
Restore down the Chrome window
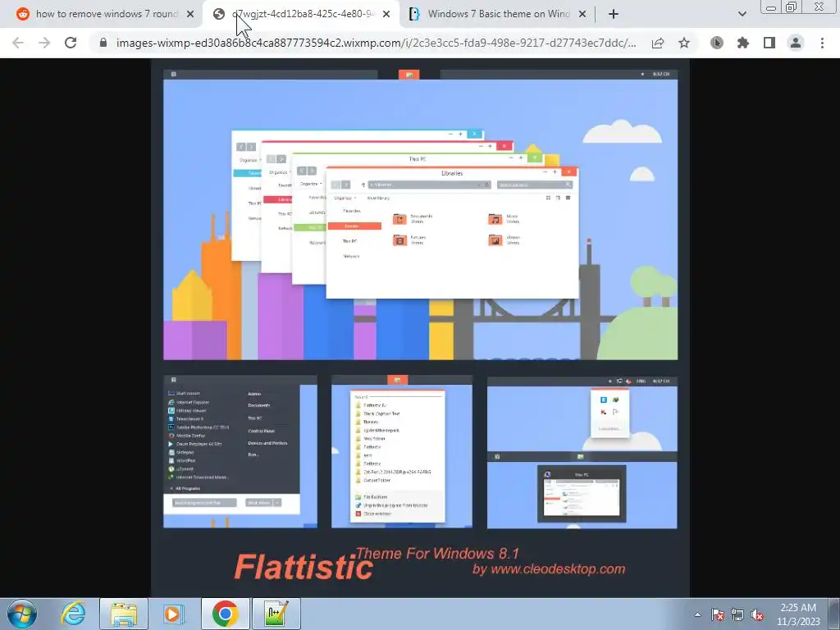[792, 7]
